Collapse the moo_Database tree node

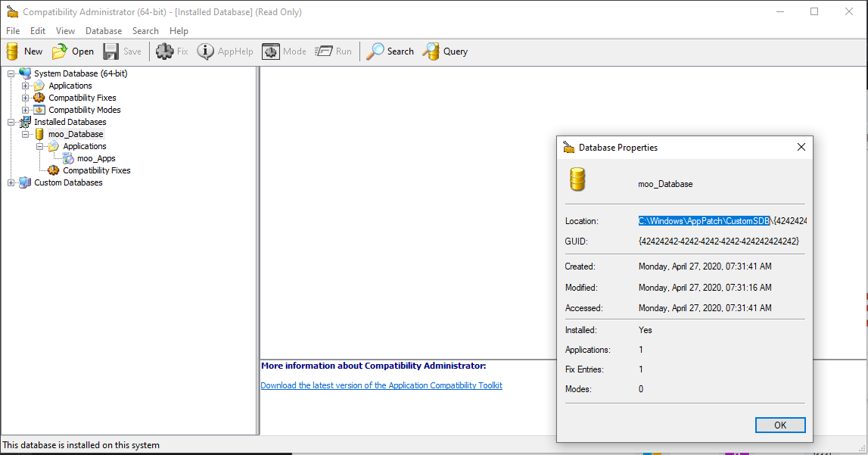[x=25, y=134]
